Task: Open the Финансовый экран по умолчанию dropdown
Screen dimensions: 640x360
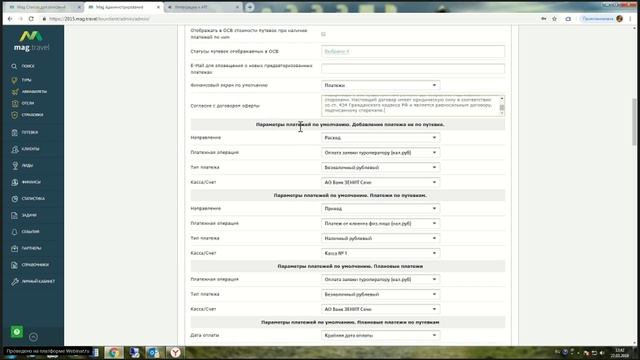Action: (380, 85)
